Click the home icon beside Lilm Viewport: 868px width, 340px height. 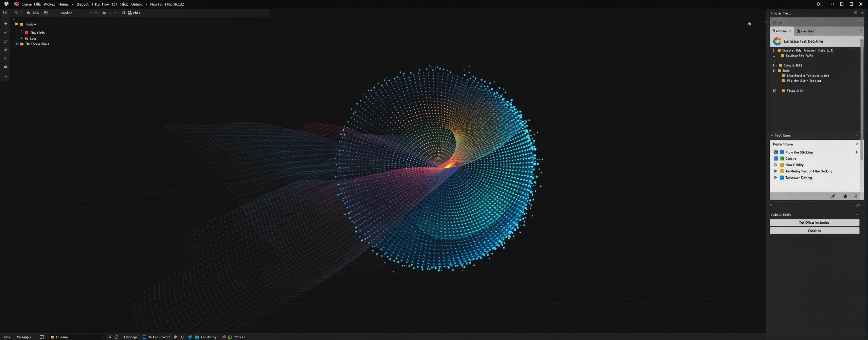click(x=28, y=12)
